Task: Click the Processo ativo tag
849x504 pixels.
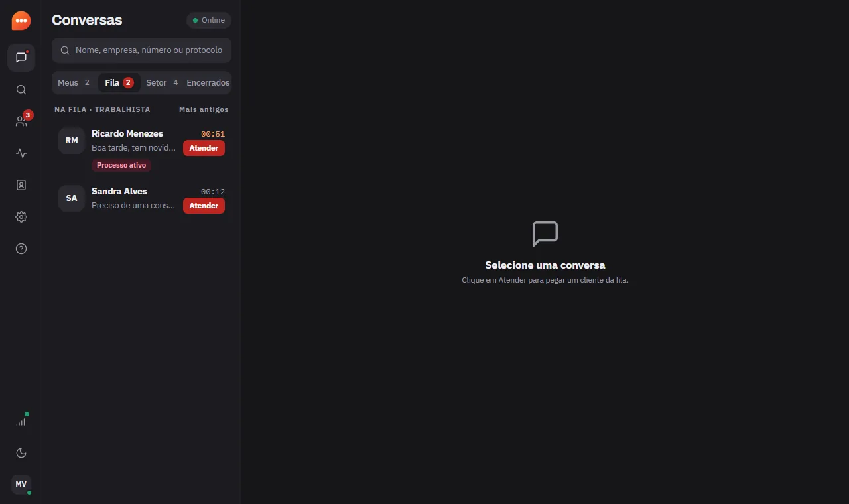Action: (x=121, y=165)
